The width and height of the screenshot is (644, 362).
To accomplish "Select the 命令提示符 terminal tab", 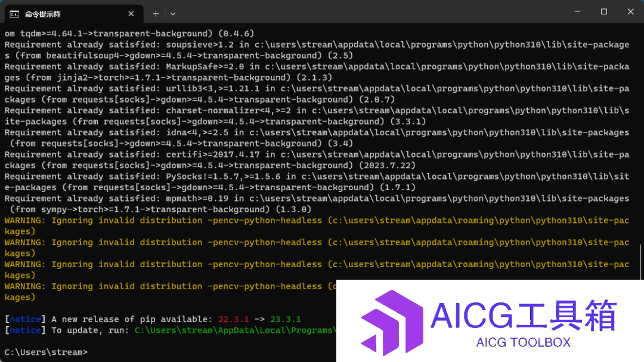I will 74,14.
